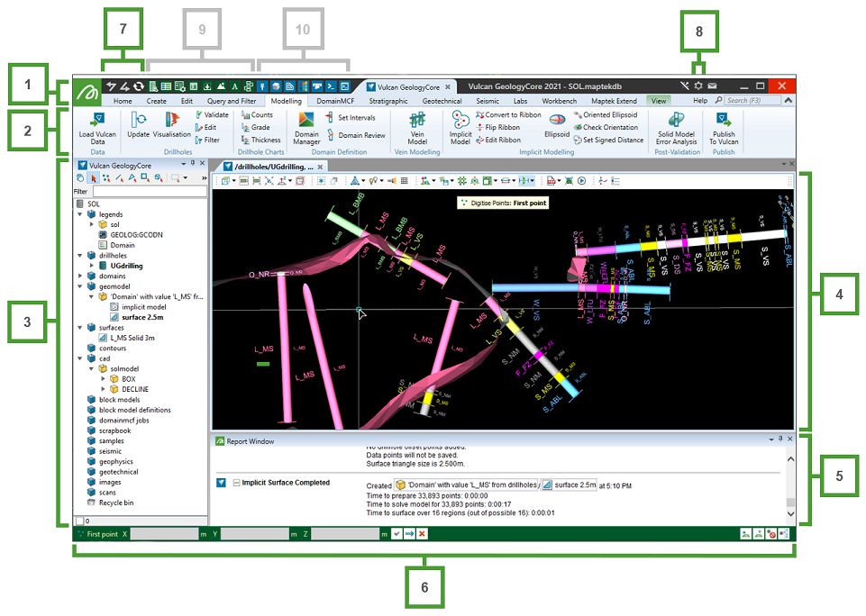Click the command prompt icon in quick access bar
866x616 pixels.
tap(331, 86)
